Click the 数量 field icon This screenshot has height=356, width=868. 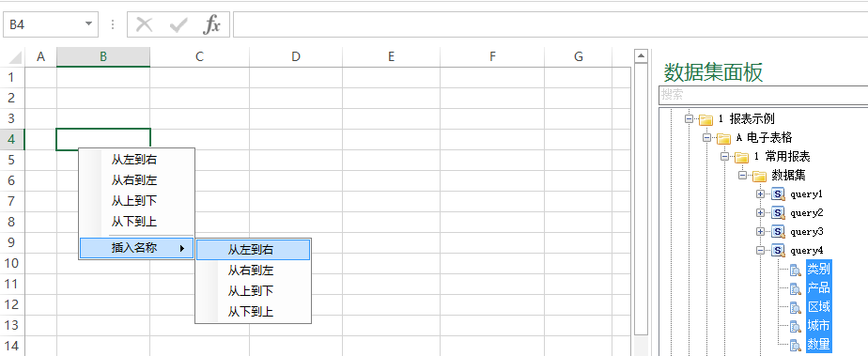coord(796,345)
